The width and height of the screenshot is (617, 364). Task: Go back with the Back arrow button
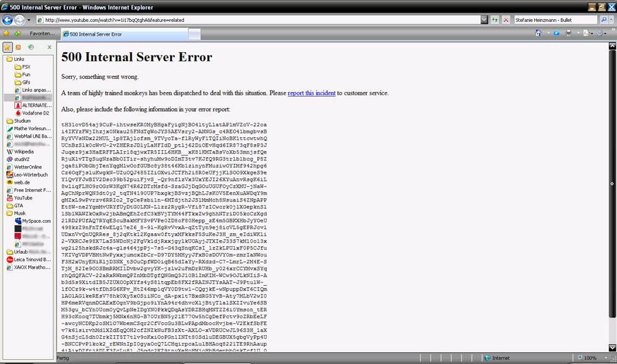pos(7,20)
